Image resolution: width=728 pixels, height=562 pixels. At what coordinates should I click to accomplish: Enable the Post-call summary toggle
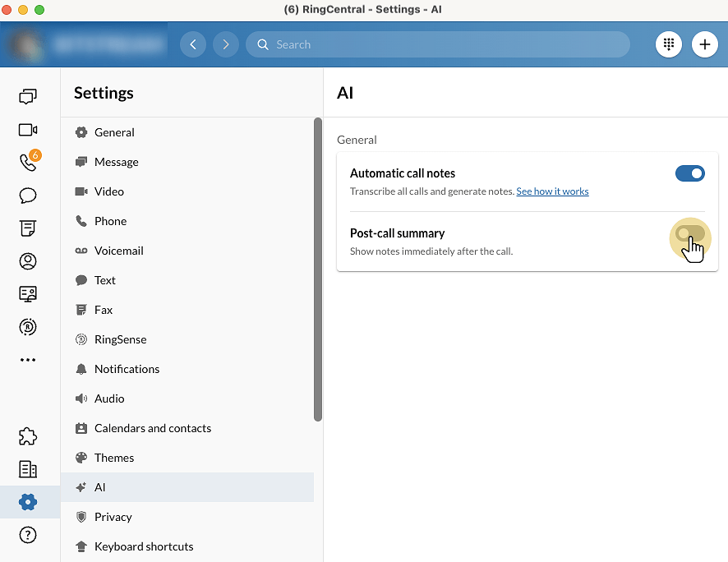pyautogui.click(x=689, y=234)
